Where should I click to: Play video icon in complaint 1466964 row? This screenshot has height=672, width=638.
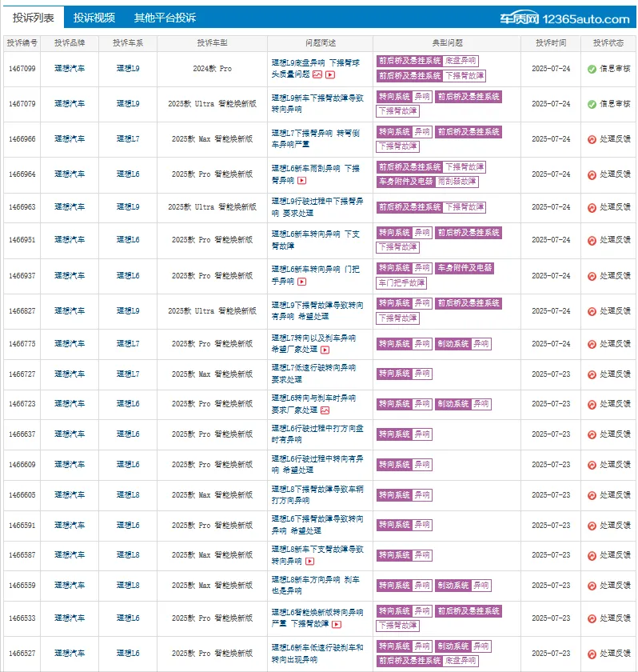(302, 181)
